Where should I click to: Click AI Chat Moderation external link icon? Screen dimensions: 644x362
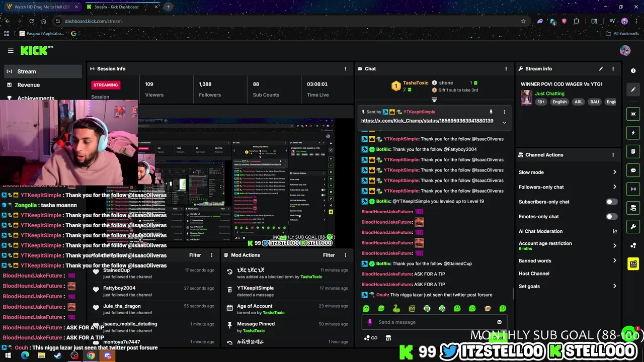point(614,231)
